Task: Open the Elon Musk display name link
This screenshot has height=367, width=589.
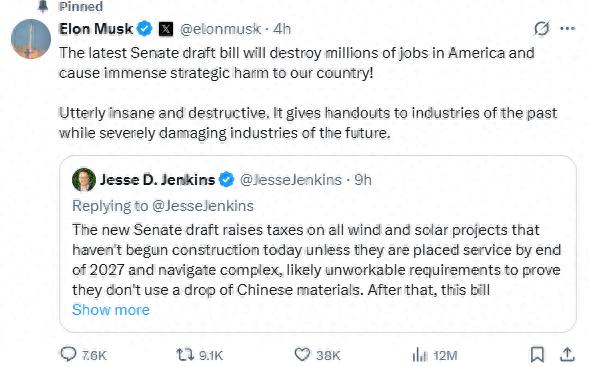Action: click(96, 29)
